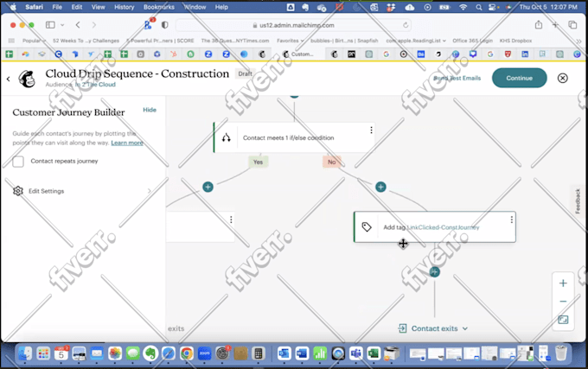Viewport: 588px width, 369px height.
Task: Open Office 365 Login bookmark
Action: tap(472, 41)
